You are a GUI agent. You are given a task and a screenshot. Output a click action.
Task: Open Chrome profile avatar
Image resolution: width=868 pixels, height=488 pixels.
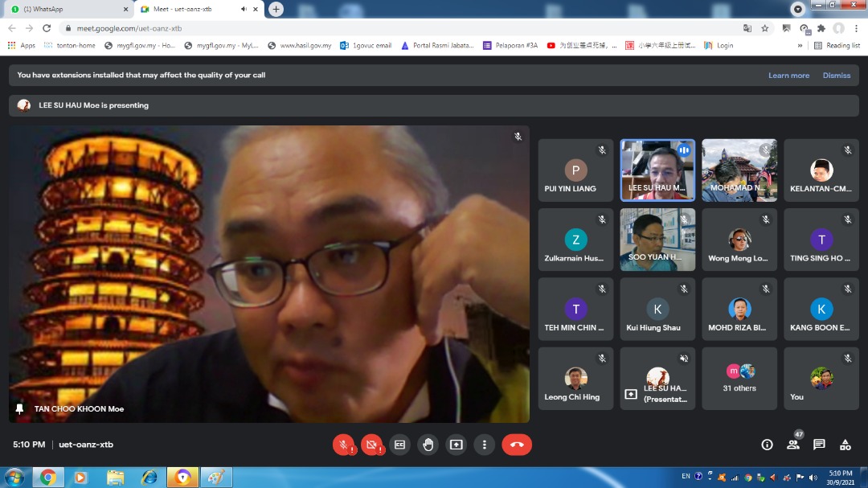(x=838, y=28)
